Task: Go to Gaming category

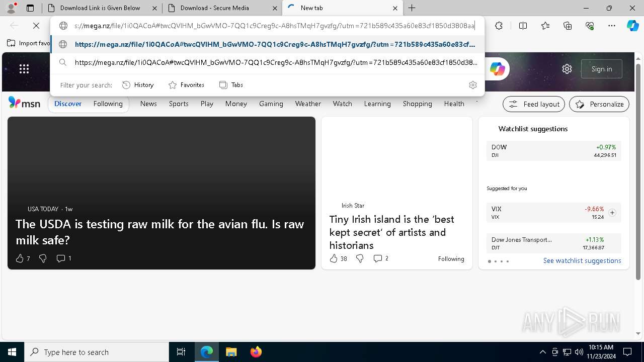Action: [271, 104]
